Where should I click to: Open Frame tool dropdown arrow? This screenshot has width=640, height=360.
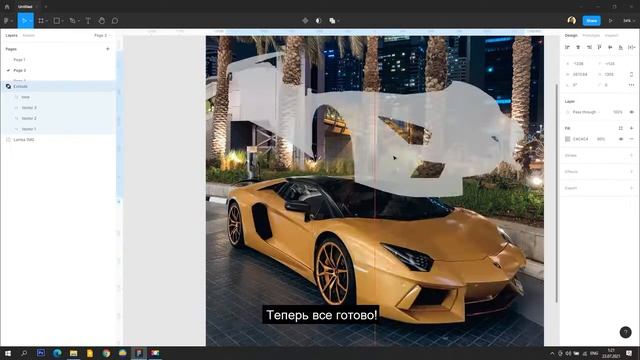pos(47,21)
